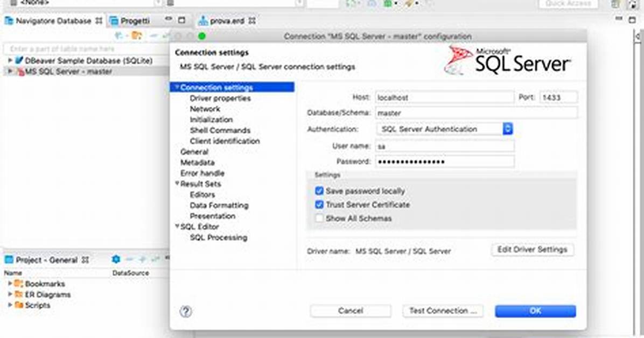This screenshot has width=644, height=338.
Task: Open the Presentation settings page
Action: point(212,216)
